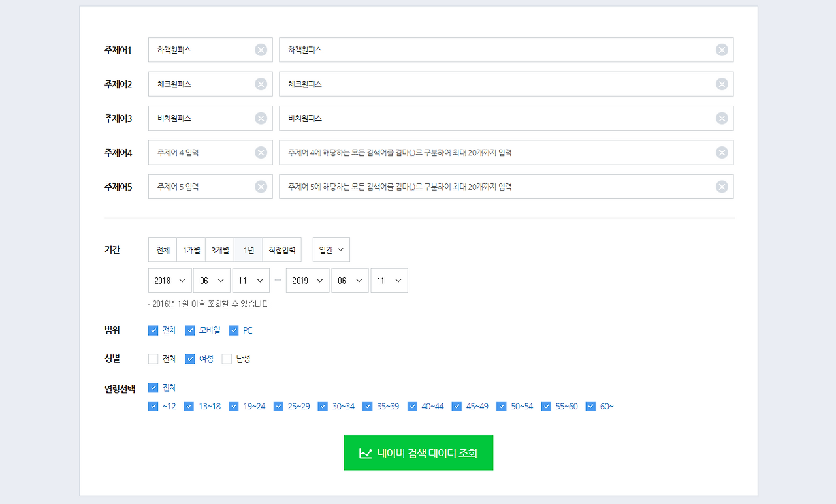Clear the 주제어1 search terms field
Screen dimensions: 836x504
click(x=722, y=50)
